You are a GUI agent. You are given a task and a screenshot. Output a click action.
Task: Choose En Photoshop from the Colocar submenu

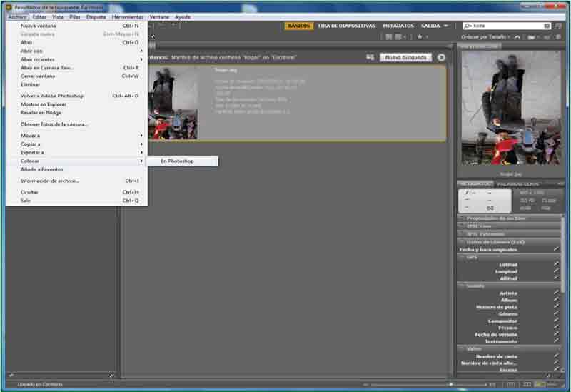coord(177,161)
